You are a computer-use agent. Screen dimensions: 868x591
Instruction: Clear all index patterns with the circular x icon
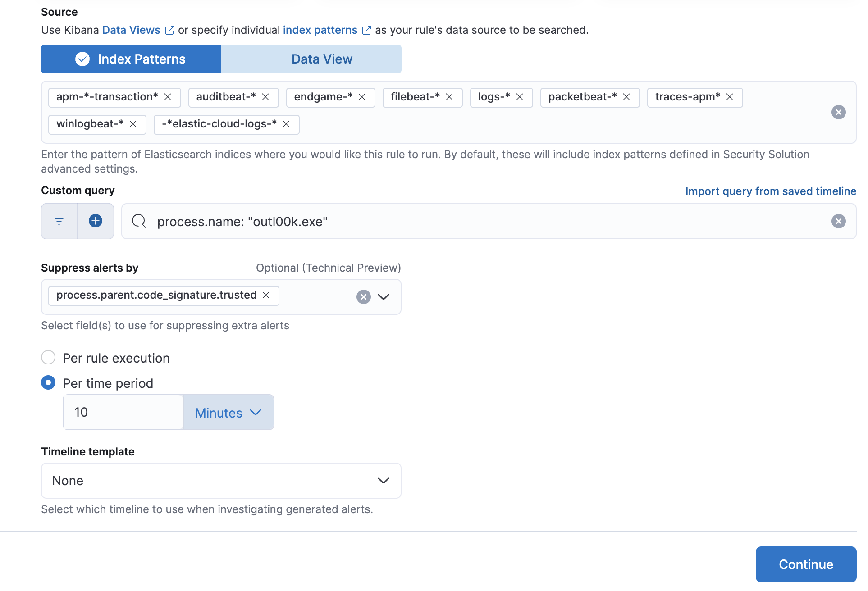click(838, 112)
